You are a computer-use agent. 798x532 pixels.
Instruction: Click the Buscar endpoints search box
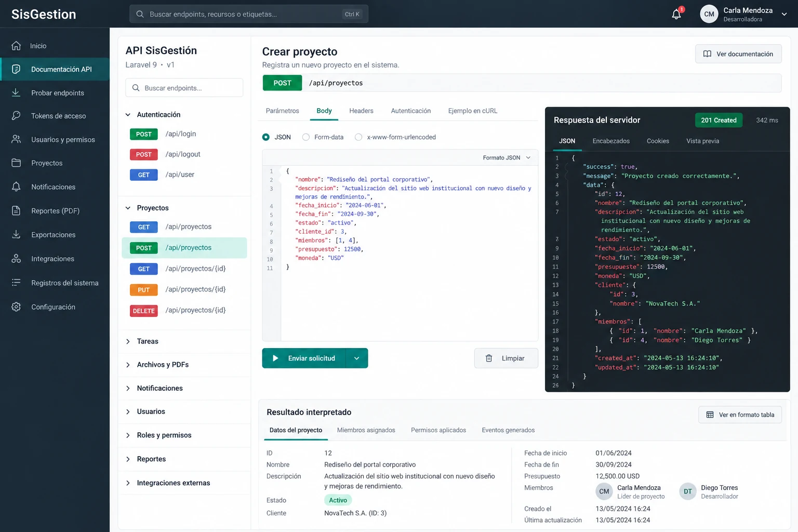184,88
